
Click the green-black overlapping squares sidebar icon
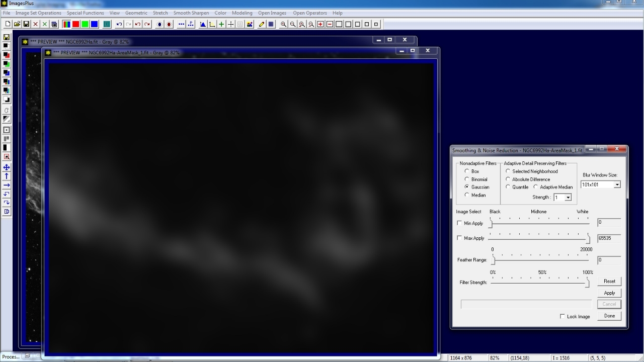click(x=7, y=64)
